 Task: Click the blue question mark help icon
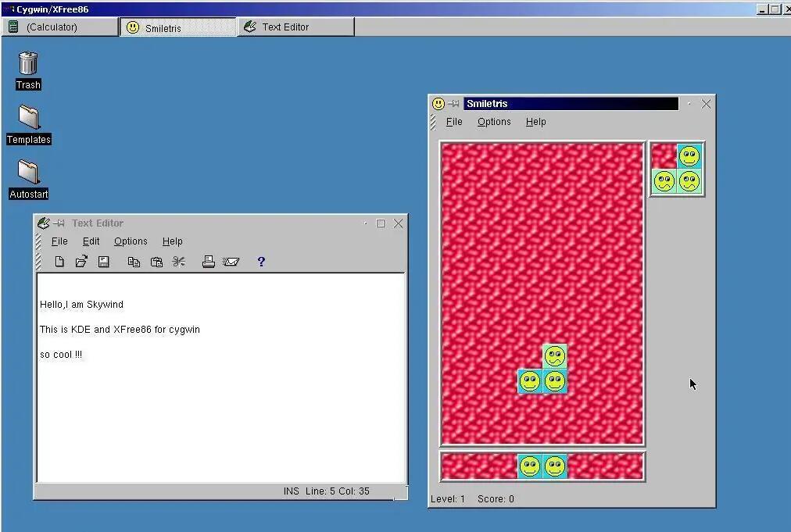point(261,262)
